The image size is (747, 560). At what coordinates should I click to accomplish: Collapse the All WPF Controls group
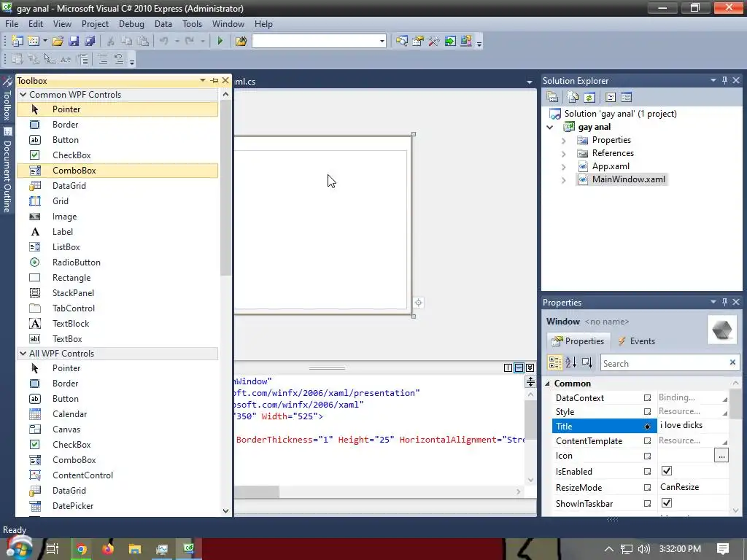(x=23, y=354)
